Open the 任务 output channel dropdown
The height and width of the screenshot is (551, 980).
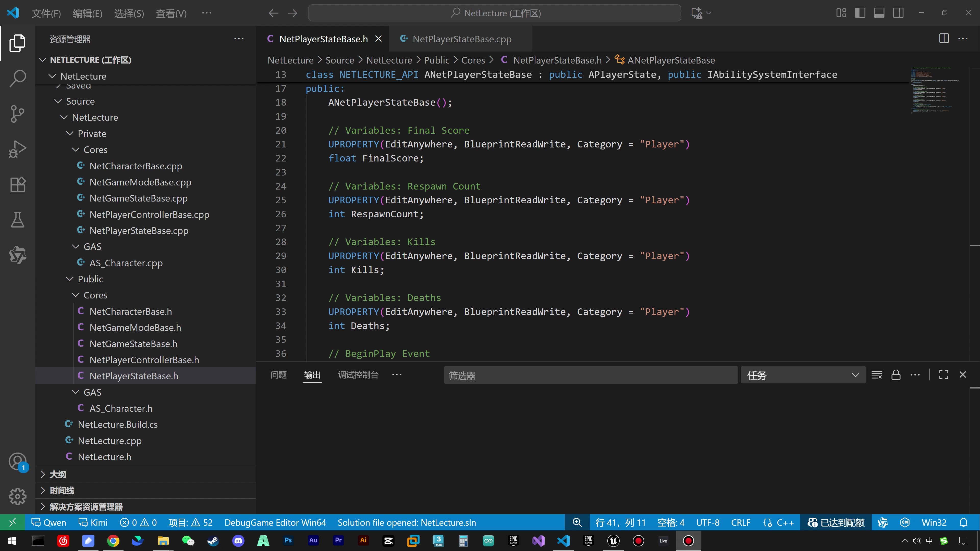point(803,375)
